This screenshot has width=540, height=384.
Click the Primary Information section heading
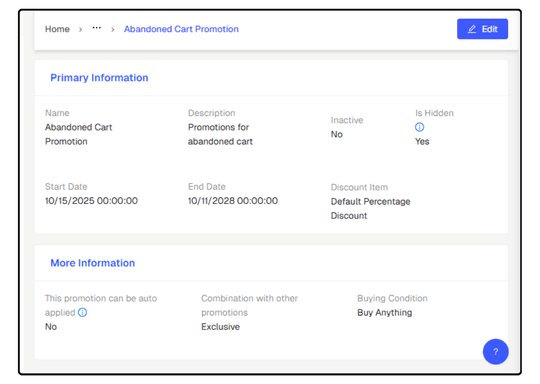click(99, 78)
